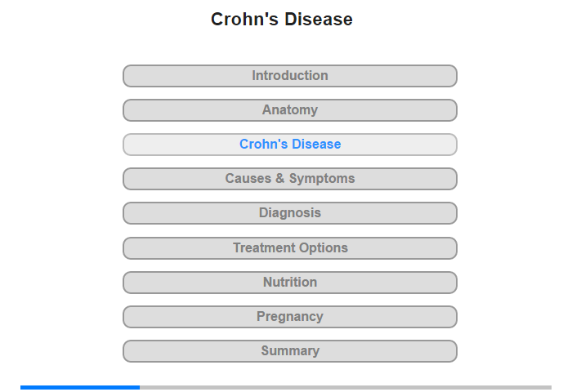Click the gray unfilled part of the progress bar
The width and height of the screenshot is (572, 392).
coord(345,387)
